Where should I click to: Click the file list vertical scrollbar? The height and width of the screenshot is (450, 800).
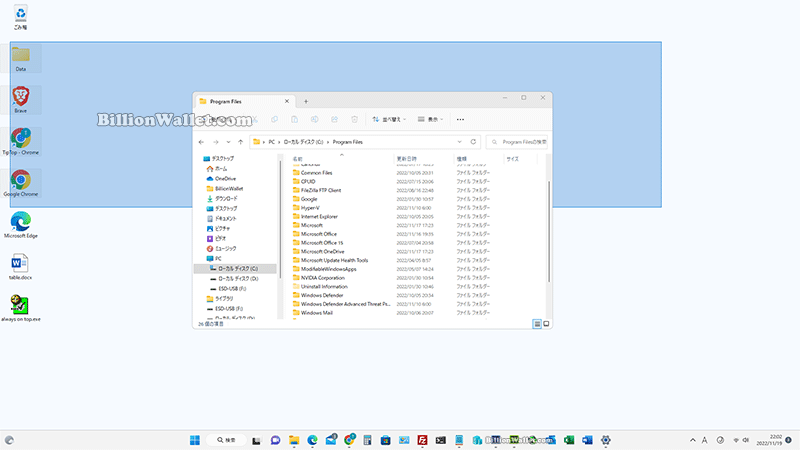[x=548, y=232]
